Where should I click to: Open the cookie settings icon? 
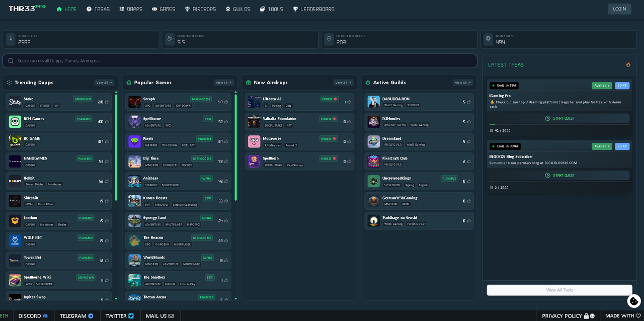pos(634,301)
